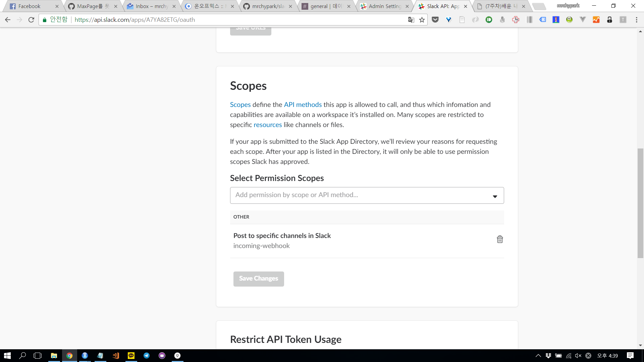Follow the resources link
Viewport: 644px width, 362px height.
(x=268, y=125)
